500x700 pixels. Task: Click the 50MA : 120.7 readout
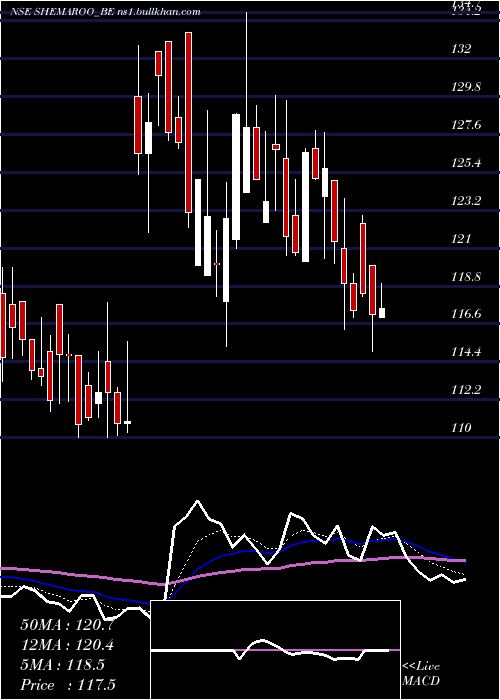point(67,625)
